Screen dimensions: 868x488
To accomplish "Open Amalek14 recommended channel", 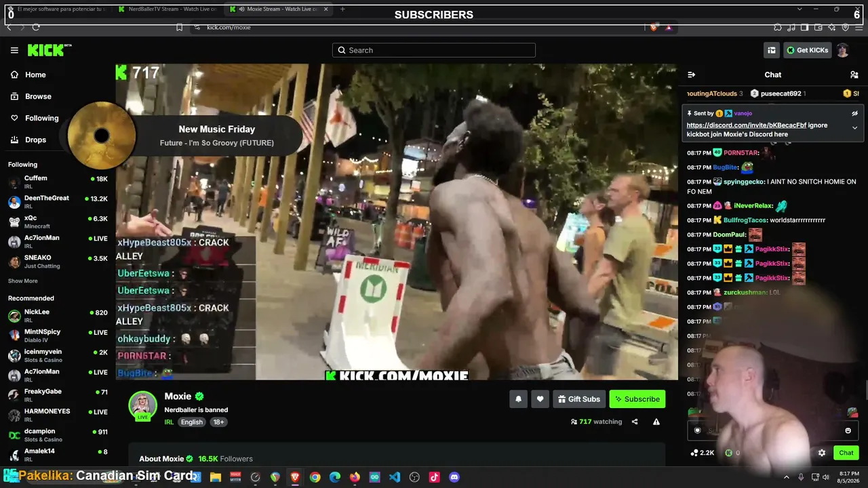I will click(x=58, y=454).
